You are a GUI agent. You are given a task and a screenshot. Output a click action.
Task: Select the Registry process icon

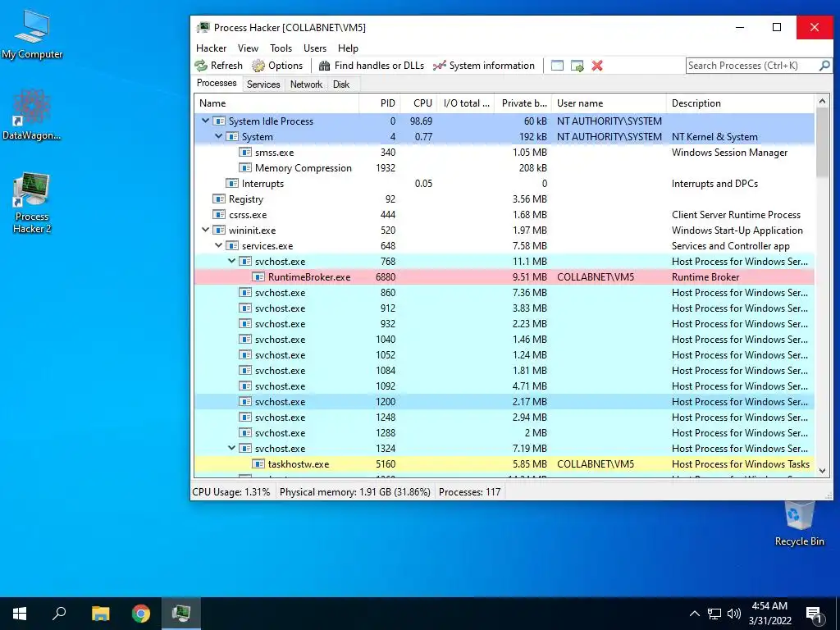(218, 199)
